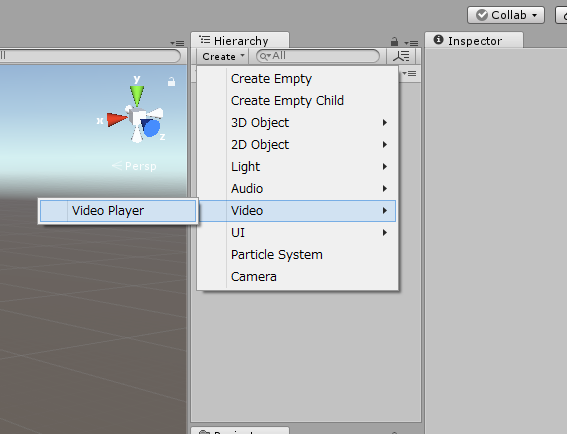Viewport: 567px width, 434px height.
Task: Toggle Persp projection label
Action: [x=134, y=166]
